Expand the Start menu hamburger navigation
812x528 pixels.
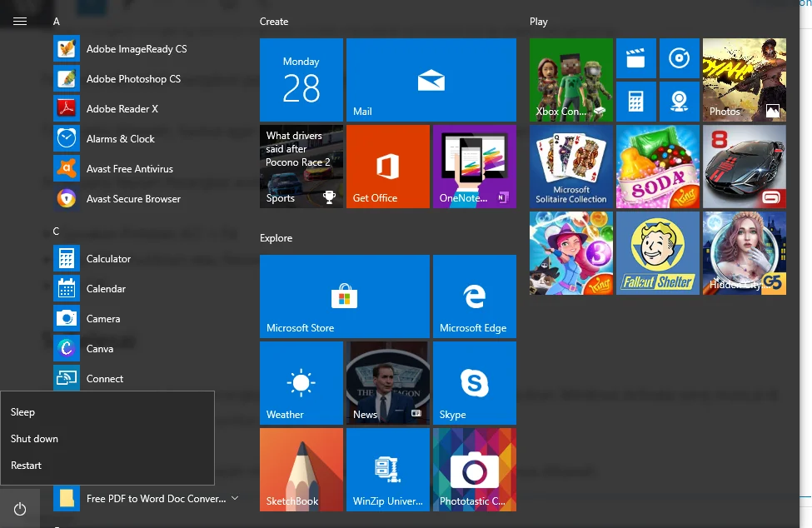click(20, 21)
